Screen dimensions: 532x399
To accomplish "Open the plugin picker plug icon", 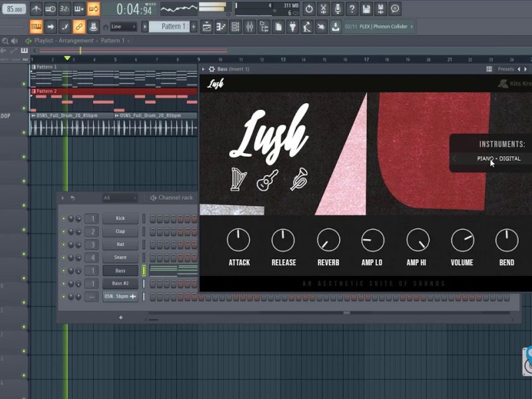I will (293, 27).
